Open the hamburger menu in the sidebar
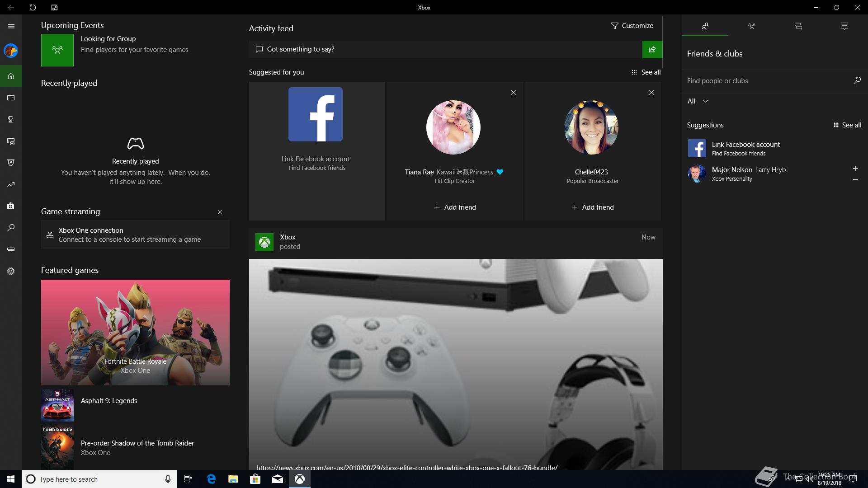Screen dimensions: 868x488 click(x=11, y=26)
